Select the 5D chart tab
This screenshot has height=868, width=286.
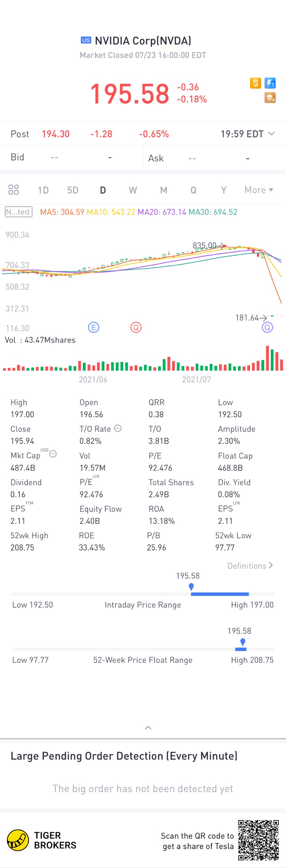pos(73,190)
